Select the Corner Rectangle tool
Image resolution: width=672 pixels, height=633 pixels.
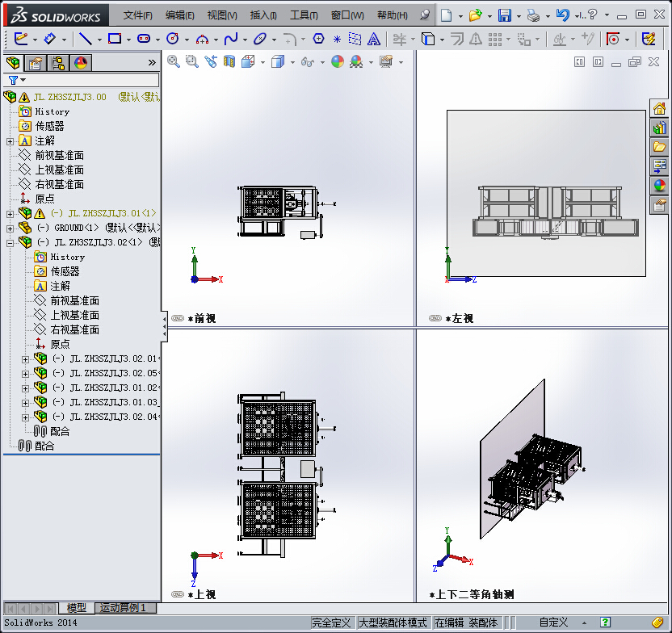coord(115,39)
